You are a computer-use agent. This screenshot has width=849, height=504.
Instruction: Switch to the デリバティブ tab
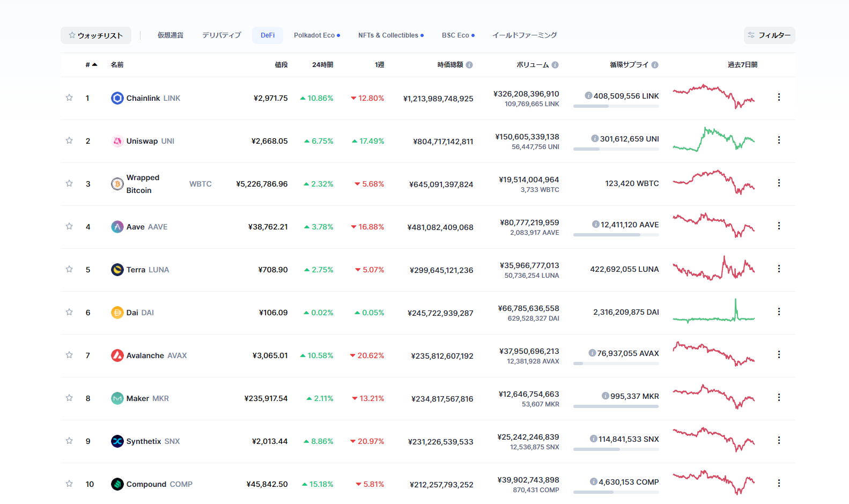click(222, 35)
